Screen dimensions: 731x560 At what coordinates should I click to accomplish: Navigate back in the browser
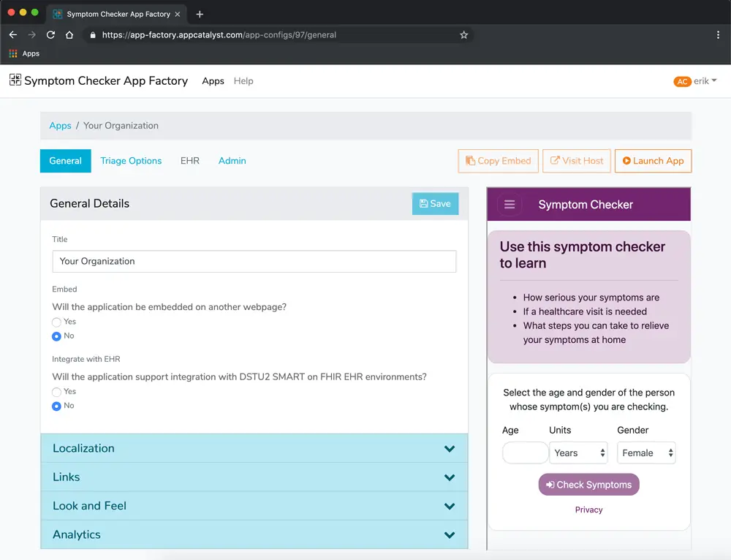point(12,34)
